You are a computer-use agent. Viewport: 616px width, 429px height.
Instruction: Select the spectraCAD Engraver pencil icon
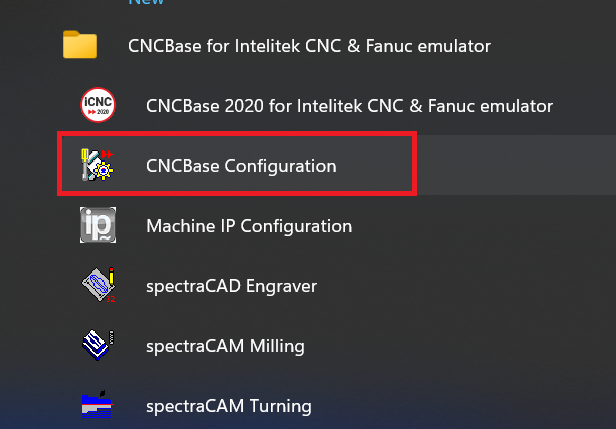pyautogui.click(x=98, y=284)
